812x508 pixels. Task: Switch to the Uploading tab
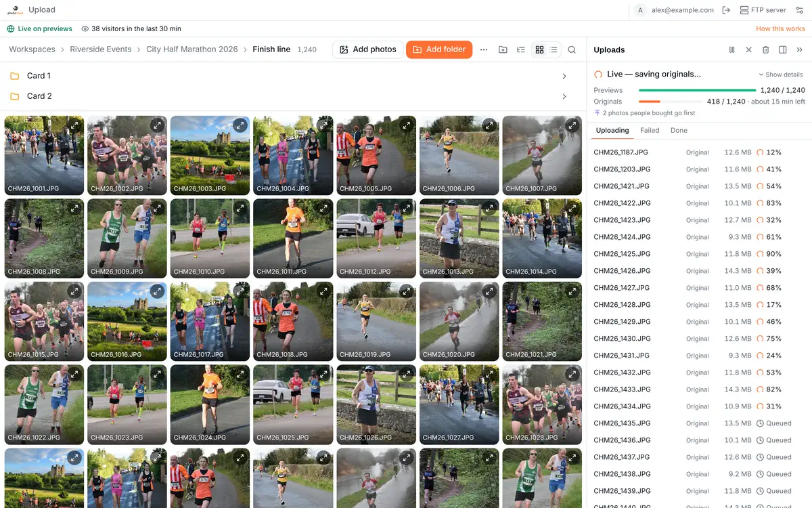[x=612, y=130]
